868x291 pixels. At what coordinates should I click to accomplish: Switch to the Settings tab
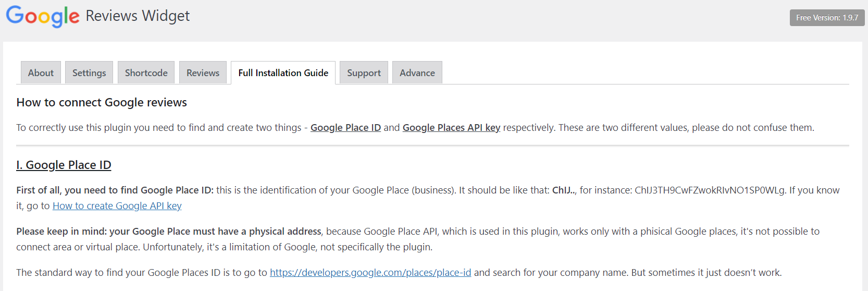coord(89,73)
